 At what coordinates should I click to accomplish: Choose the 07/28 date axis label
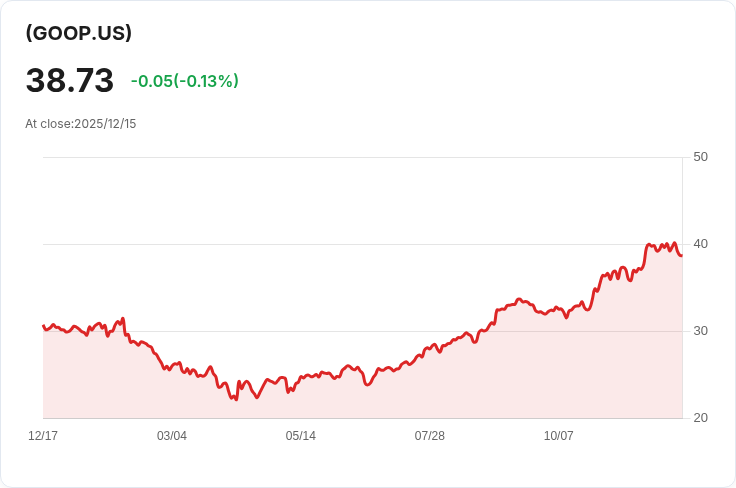(429, 436)
